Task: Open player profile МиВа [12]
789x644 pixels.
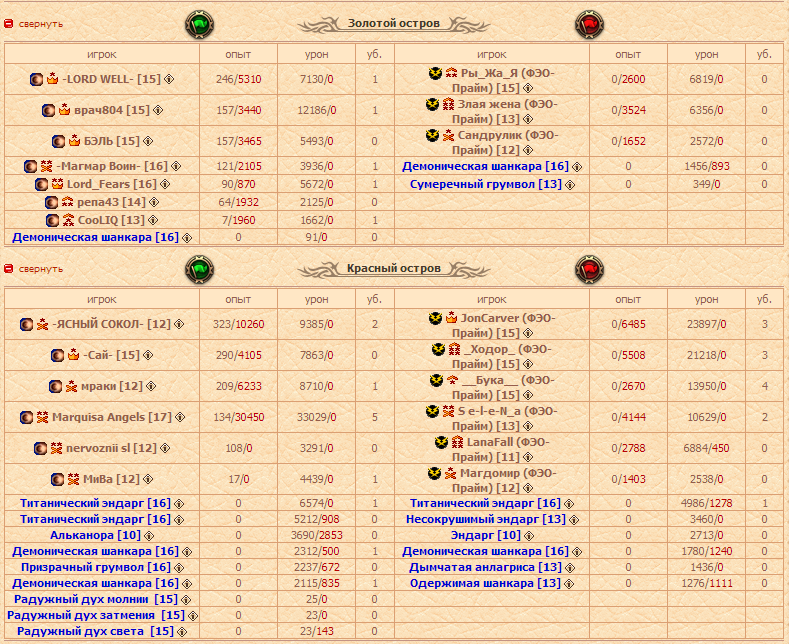Action: point(111,479)
